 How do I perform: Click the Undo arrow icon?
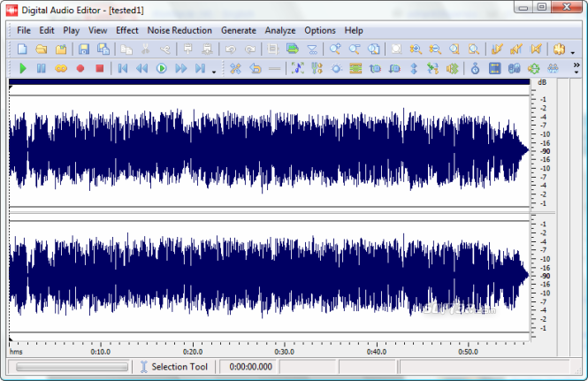coord(231,50)
